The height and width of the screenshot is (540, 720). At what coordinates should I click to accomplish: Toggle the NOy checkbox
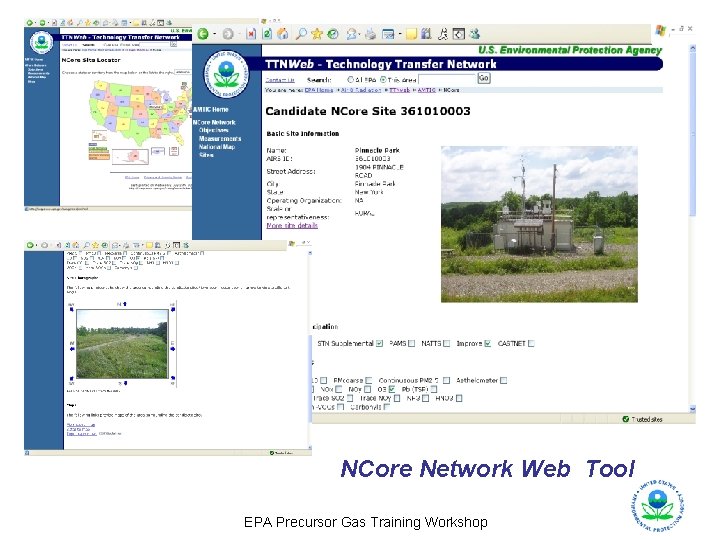pyautogui.click(x=367, y=389)
